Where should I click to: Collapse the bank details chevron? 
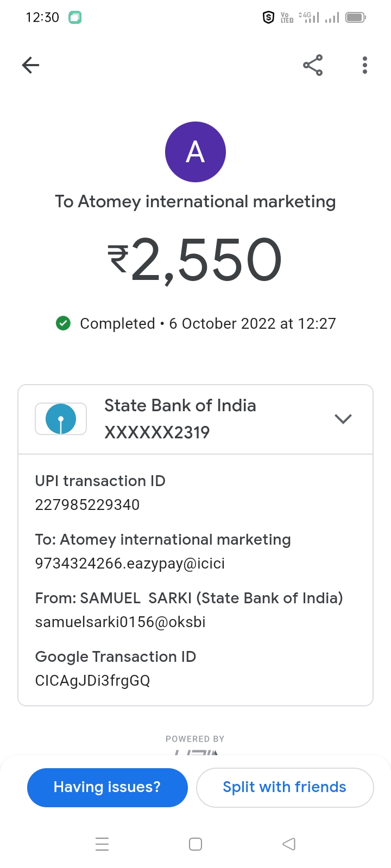[x=343, y=419]
